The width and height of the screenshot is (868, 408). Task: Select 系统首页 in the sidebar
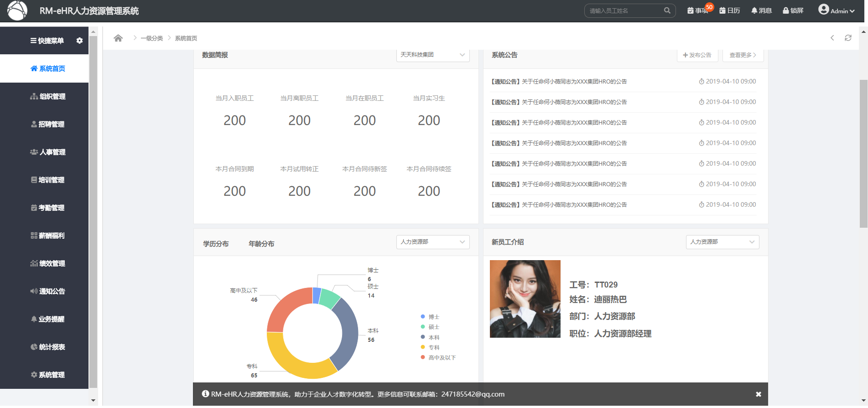[44, 68]
